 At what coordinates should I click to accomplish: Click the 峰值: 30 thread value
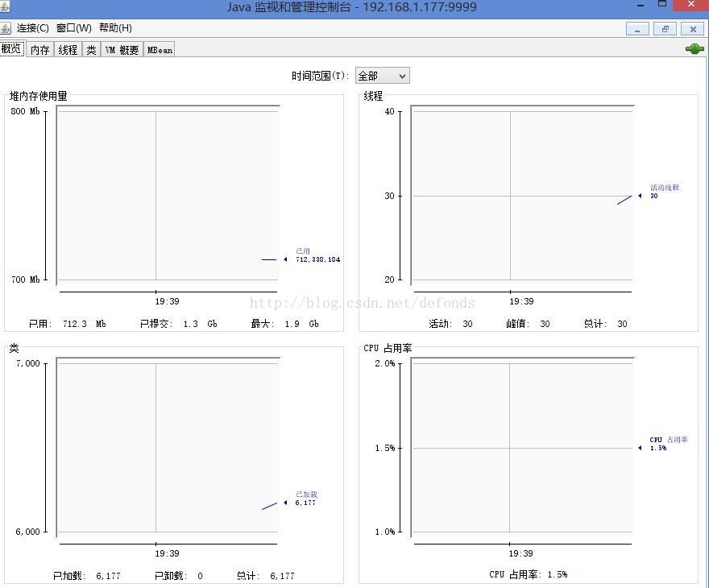(545, 324)
